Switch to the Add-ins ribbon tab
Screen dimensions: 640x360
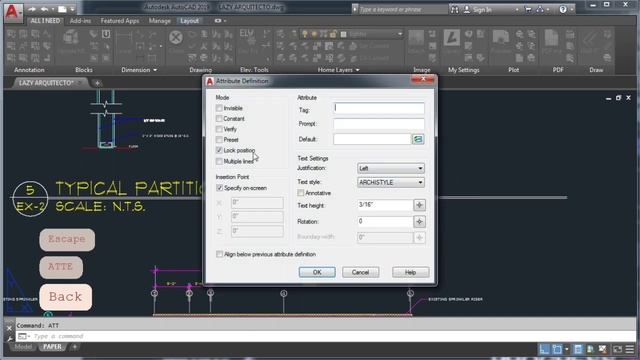tap(80, 20)
